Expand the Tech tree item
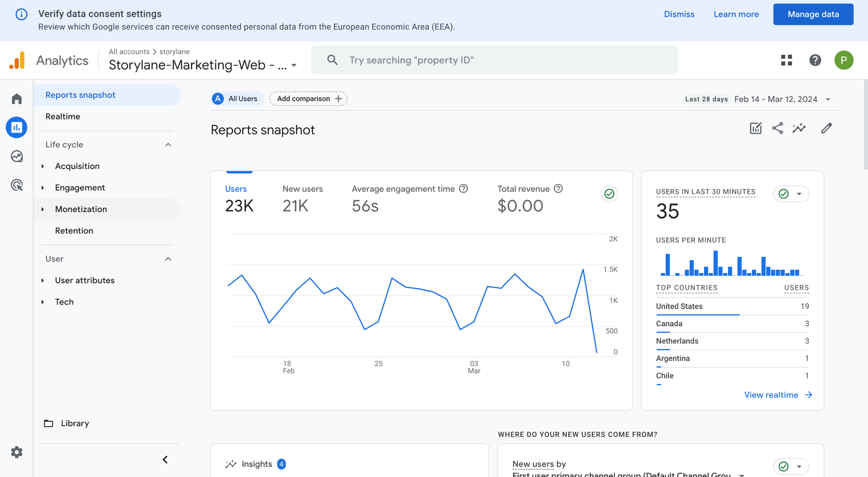The image size is (868, 477). point(43,302)
